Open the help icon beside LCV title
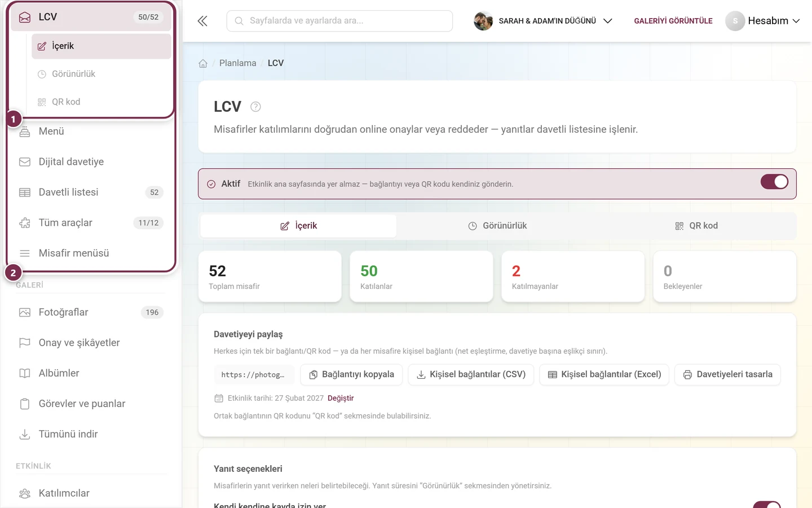Screen dimensions: 812x508 pyautogui.click(x=255, y=107)
